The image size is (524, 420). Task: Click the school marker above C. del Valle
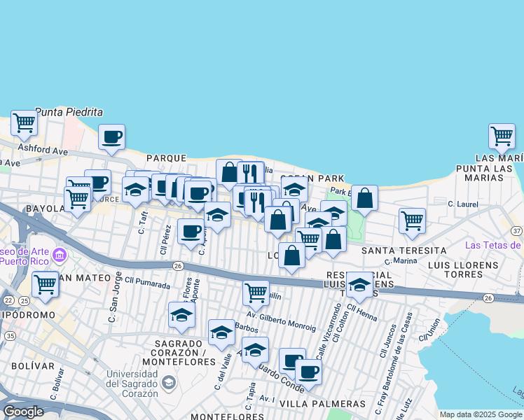click(221, 332)
